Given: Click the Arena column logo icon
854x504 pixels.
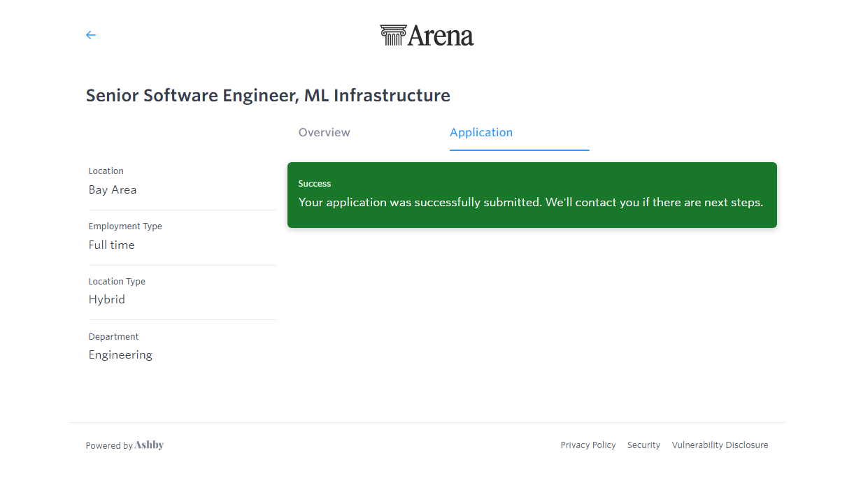Looking at the screenshot, I should coord(392,36).
